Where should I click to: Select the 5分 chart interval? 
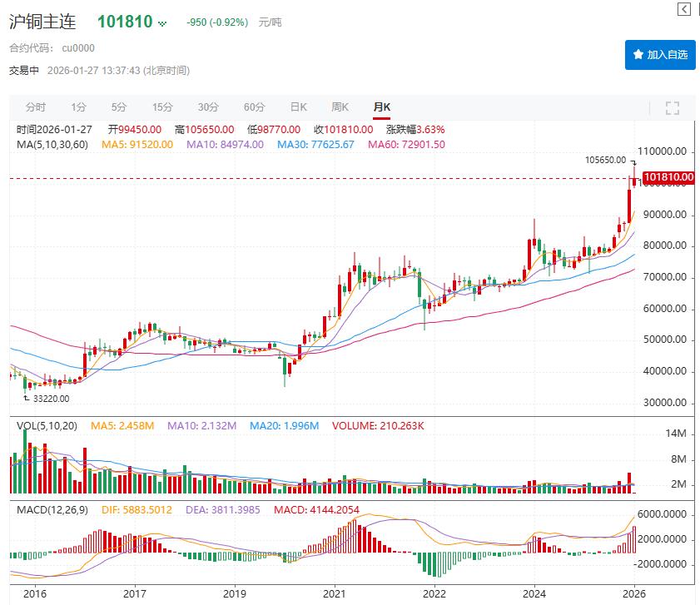[x=119, y=107]
